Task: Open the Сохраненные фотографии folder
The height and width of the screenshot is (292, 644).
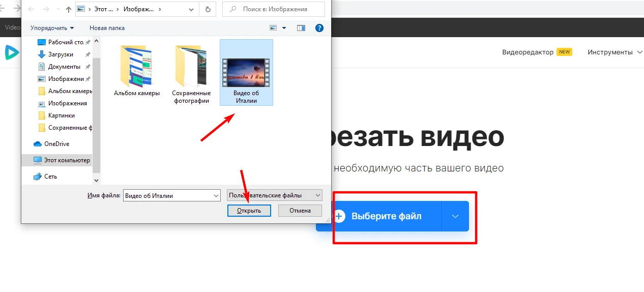Action: (191, 67)
